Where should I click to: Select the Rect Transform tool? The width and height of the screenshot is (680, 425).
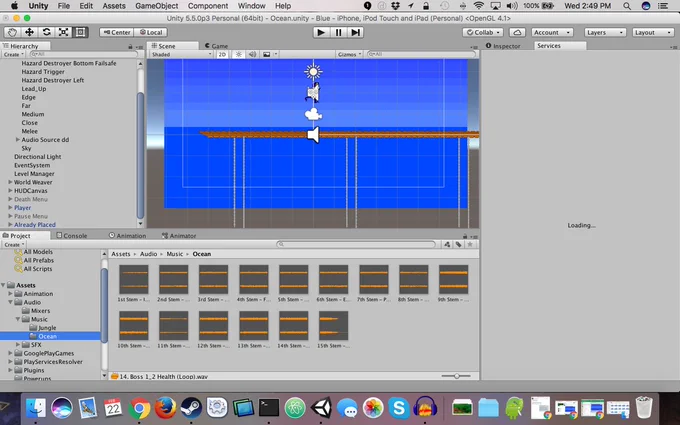tap(80, 32)
